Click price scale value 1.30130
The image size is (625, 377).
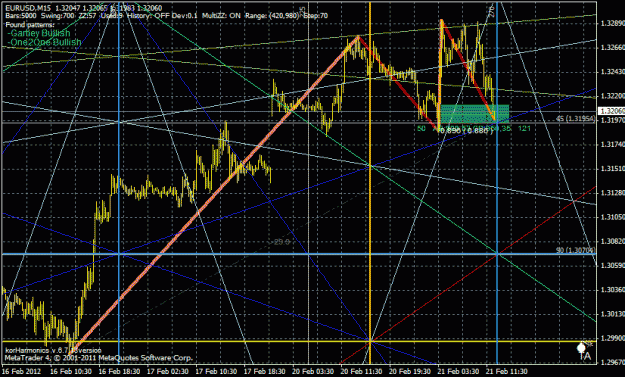613,314
